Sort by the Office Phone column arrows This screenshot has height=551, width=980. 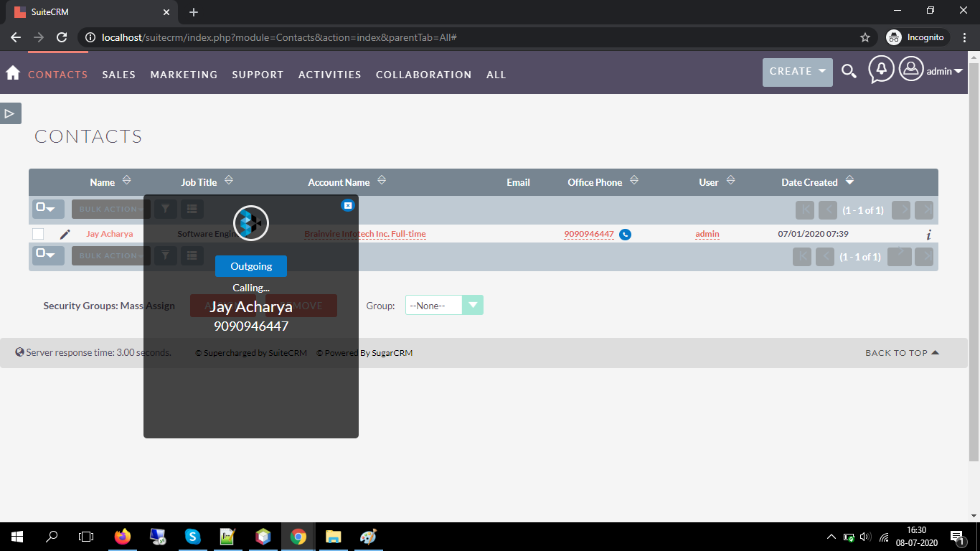[x=634, y=180]
